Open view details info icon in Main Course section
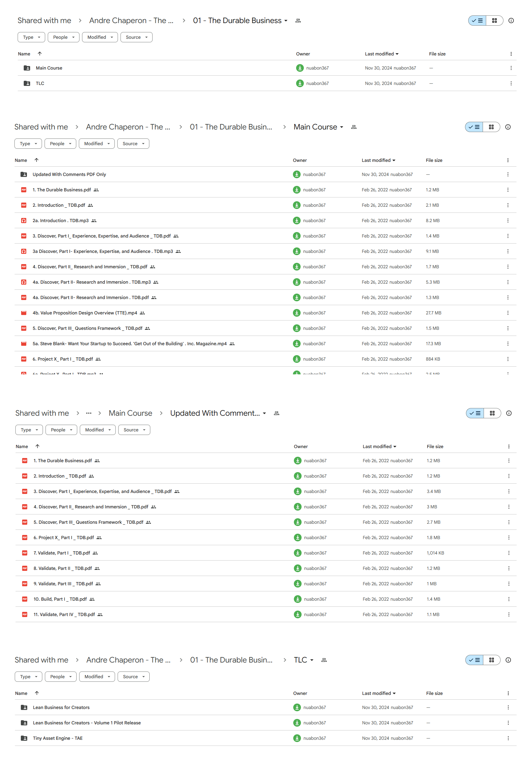The height and width of the screenshot is (759, 532). tap(508, 127)
